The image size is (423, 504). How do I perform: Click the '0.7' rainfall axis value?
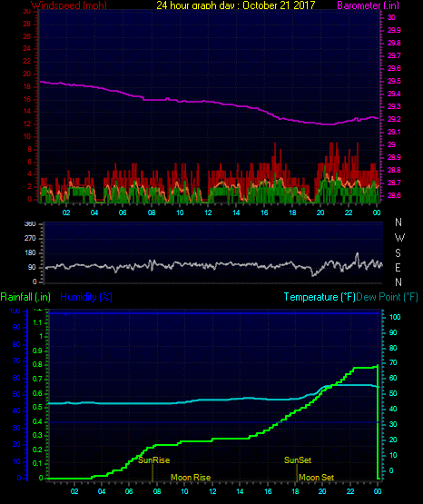point(37,379)
